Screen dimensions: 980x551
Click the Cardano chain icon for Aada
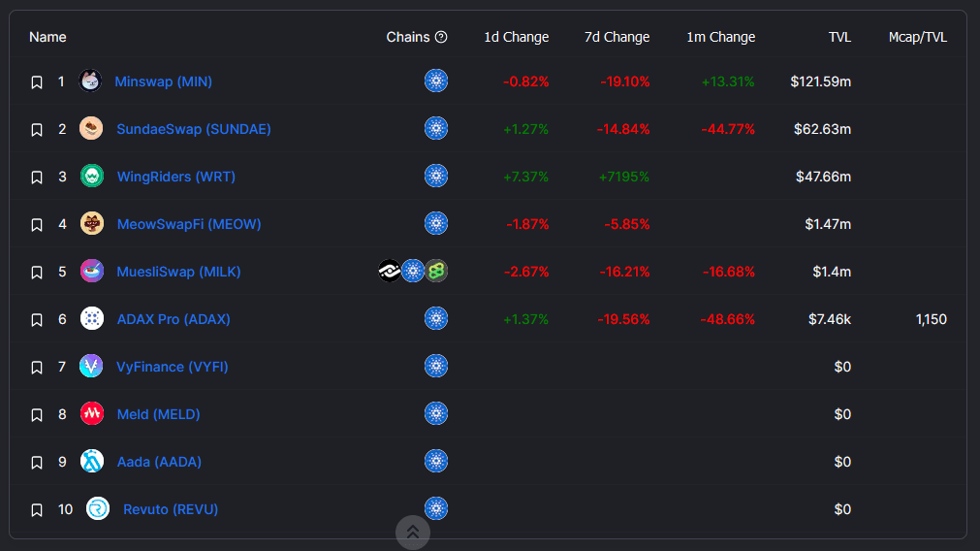point(436,461)
